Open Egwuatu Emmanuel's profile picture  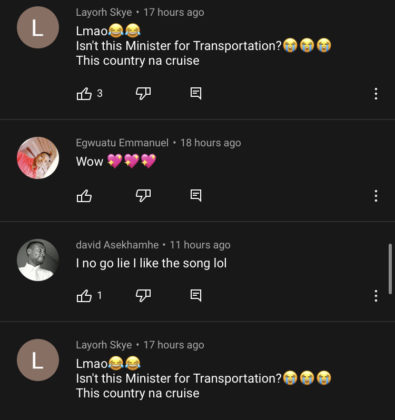[38, 158]
